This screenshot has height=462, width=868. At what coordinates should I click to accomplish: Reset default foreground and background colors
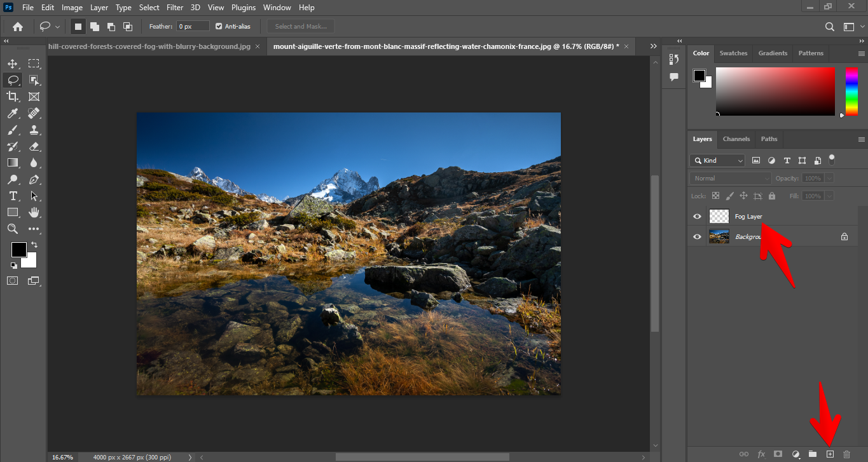pos(14,266)
